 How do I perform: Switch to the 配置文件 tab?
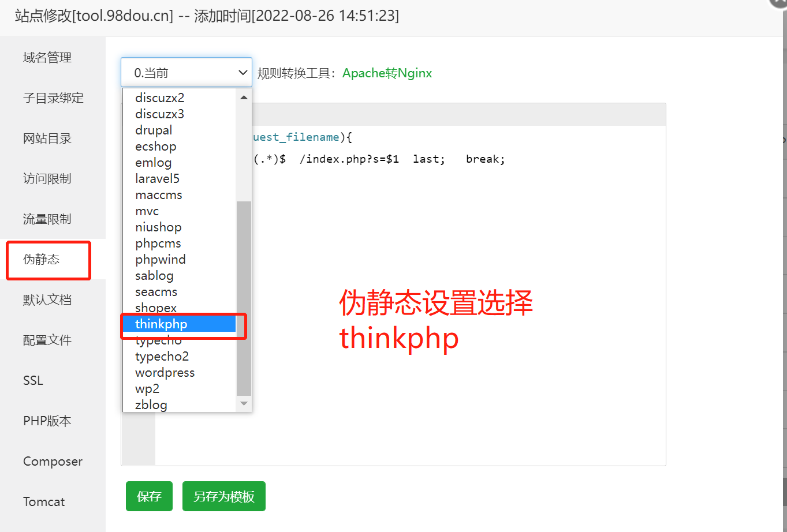tap(47, 340)
